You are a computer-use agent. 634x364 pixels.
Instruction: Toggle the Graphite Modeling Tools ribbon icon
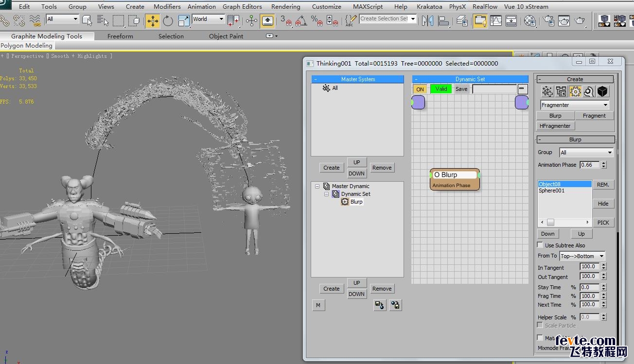(480, 20)
